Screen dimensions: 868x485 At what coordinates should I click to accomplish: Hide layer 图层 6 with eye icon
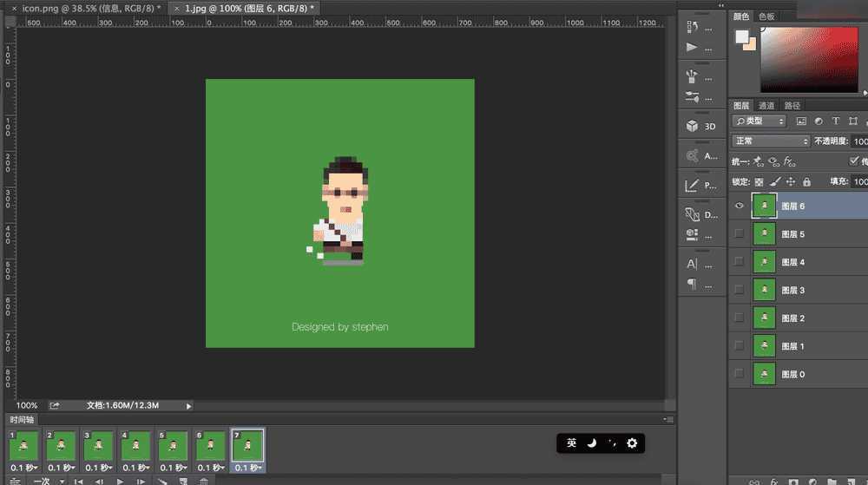point(740,206)
